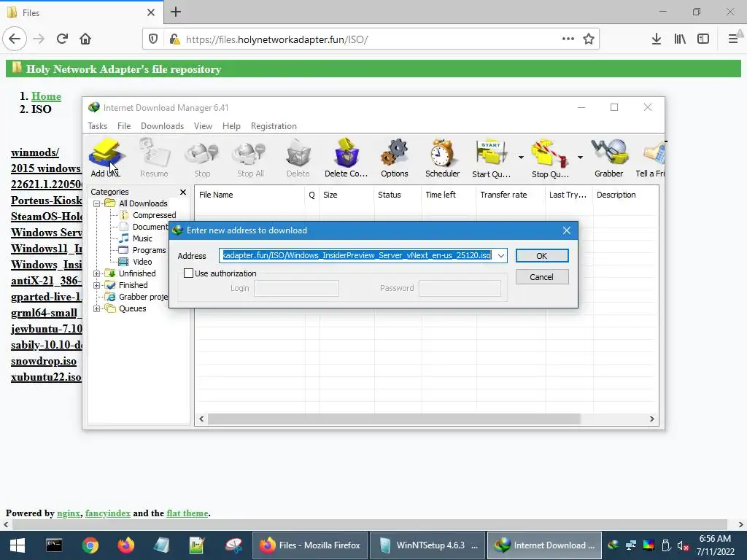Open the Help menu in IDM
747x560 pixels.
[x=231, y=126]
